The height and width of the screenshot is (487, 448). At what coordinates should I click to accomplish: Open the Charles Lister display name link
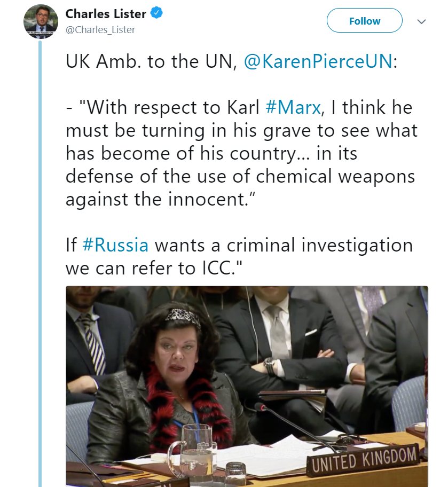106,14
